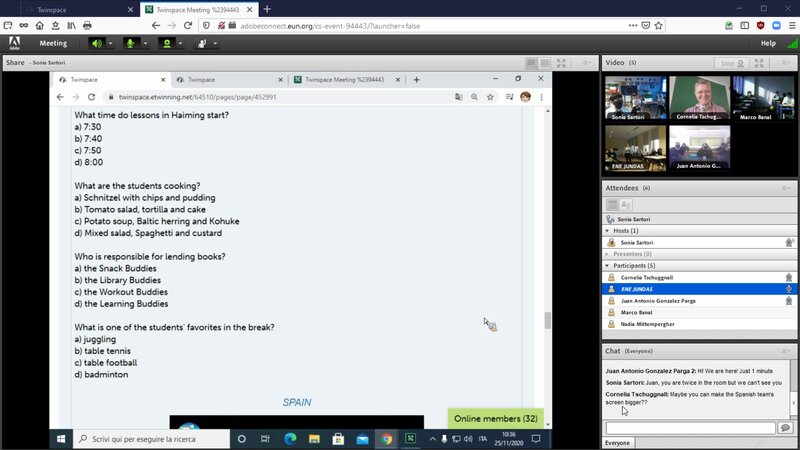Toggle Video pod full screen
The image size is (800, 450).
759,63
